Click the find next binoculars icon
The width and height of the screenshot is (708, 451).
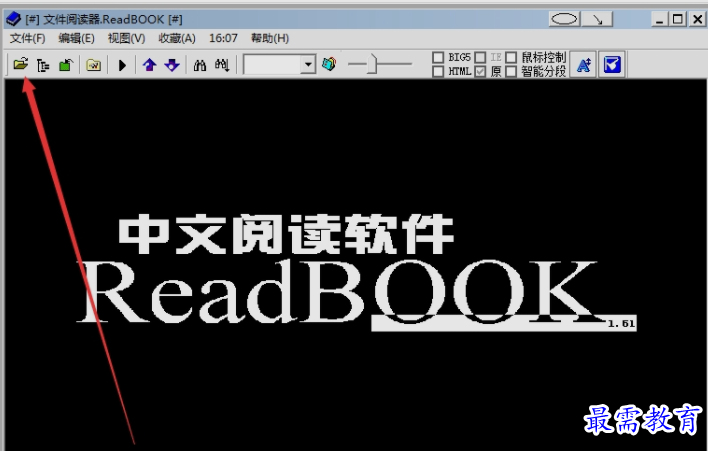222,65
